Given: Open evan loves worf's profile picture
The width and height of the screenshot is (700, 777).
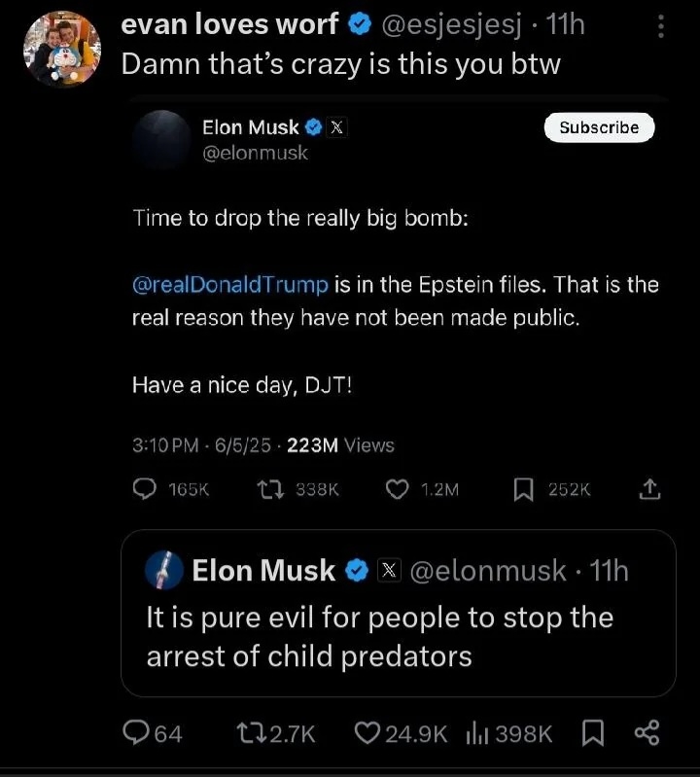Looking at the screenshot, I should point(61,49).
